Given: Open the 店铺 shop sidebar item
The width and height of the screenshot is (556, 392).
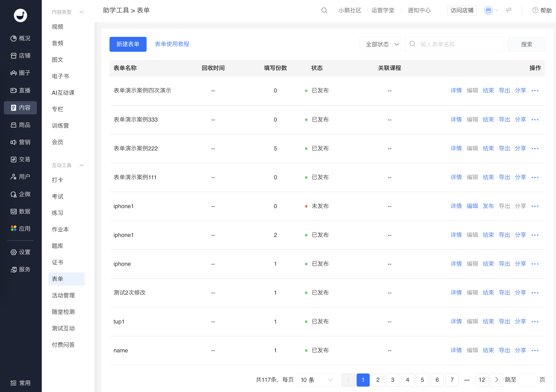Looking at the screenshot, I should (x=20, y=56).
